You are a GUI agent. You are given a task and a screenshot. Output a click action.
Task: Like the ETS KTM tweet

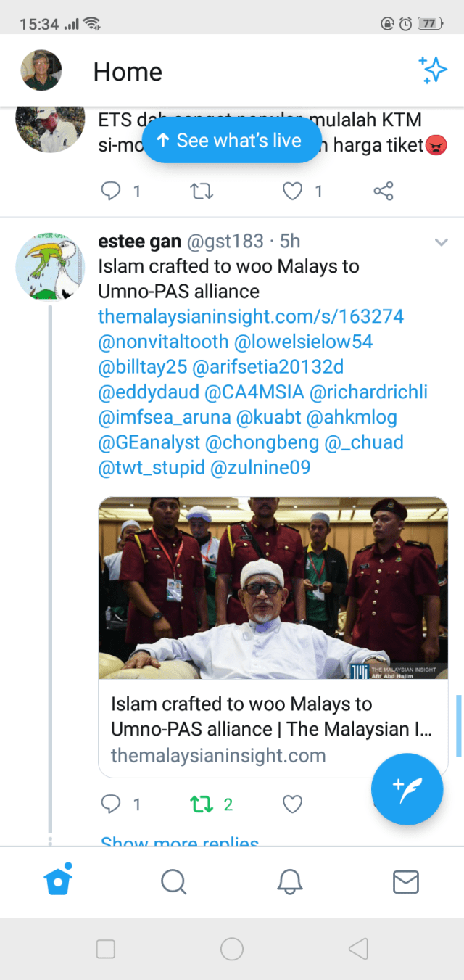pos(292,191)
